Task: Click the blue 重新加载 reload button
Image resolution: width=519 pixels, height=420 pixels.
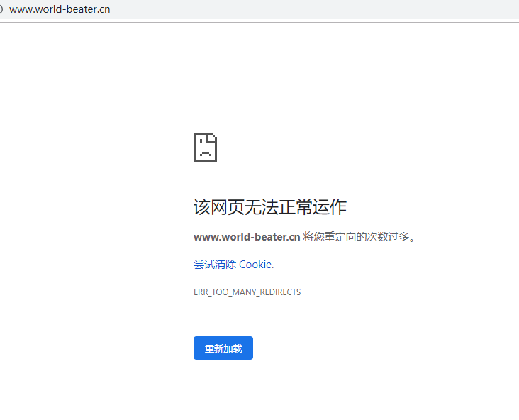Action: tap(223, 348)
